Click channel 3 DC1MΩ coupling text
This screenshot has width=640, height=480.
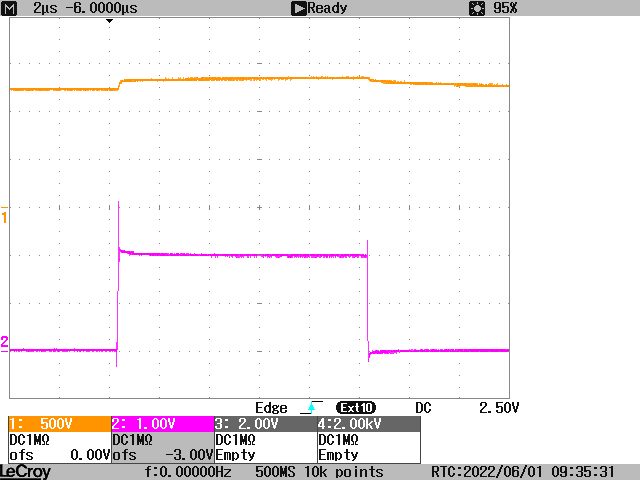236,440
